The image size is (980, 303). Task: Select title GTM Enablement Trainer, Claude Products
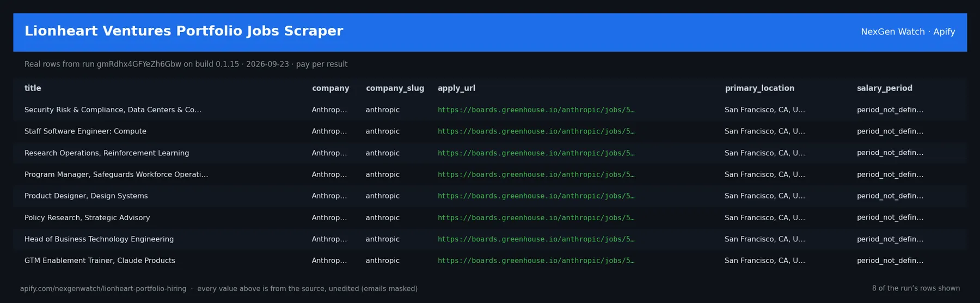point(100,260)
